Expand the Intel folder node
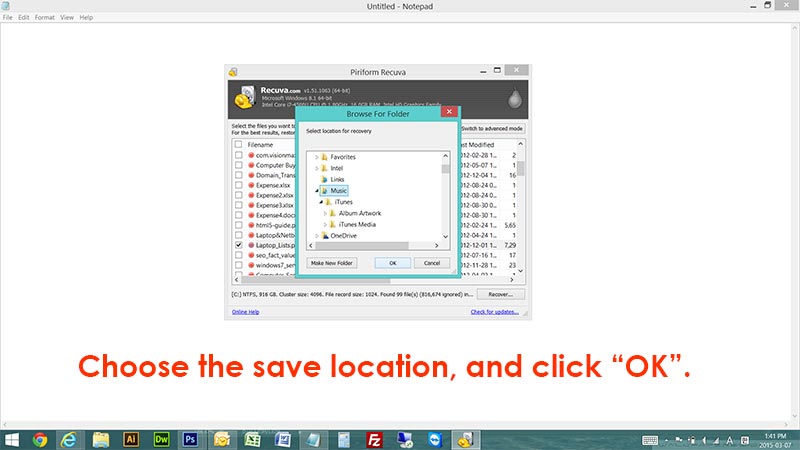This screenshot has width=800, height=450. [x=316, y=168]
